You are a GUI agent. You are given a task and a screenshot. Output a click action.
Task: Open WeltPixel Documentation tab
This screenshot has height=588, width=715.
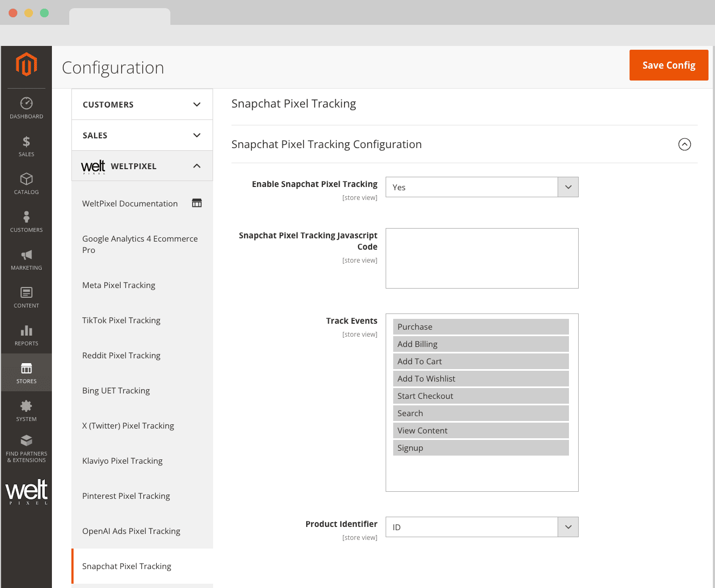pos(142,204)
